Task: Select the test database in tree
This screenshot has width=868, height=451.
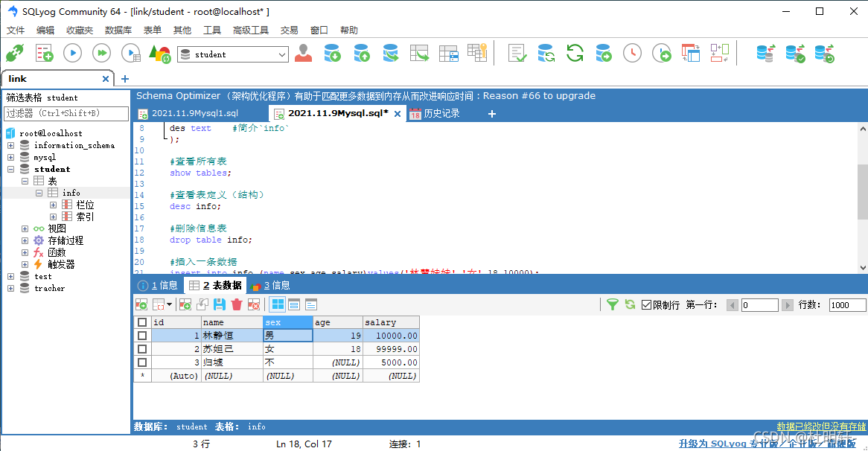Action: coord(42,277)
